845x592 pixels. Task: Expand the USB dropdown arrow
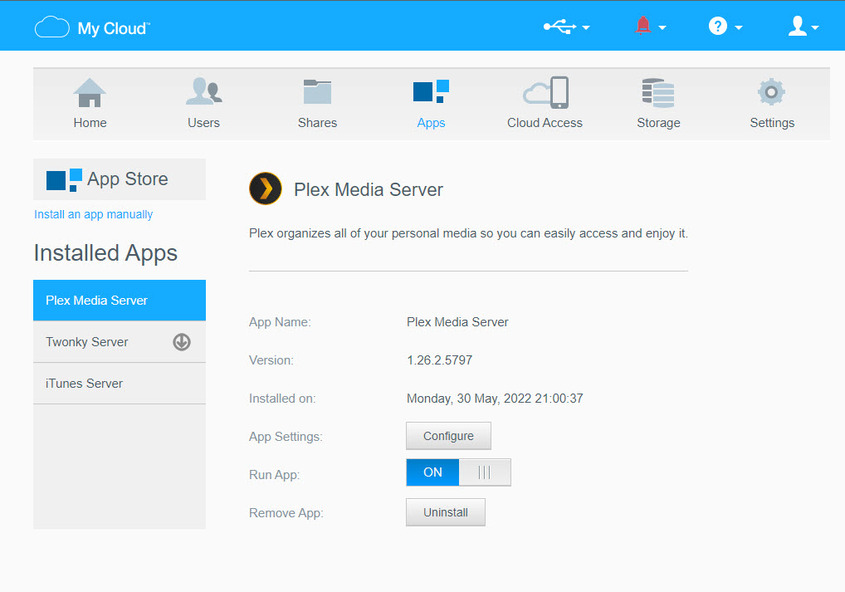coord(586,27)
